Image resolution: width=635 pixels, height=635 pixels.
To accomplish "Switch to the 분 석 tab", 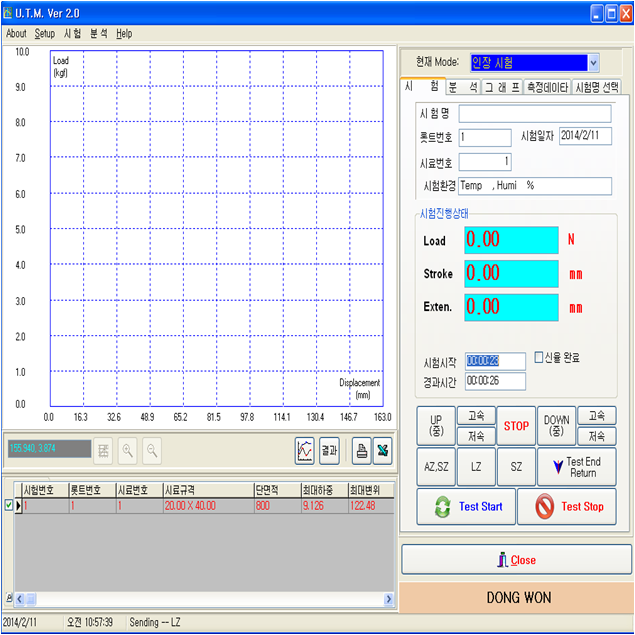I will click(463, 87).
